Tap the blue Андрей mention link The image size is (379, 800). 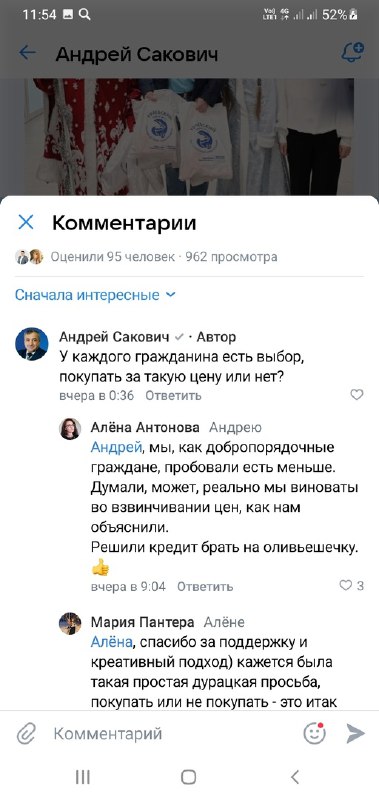click(116, 447)
